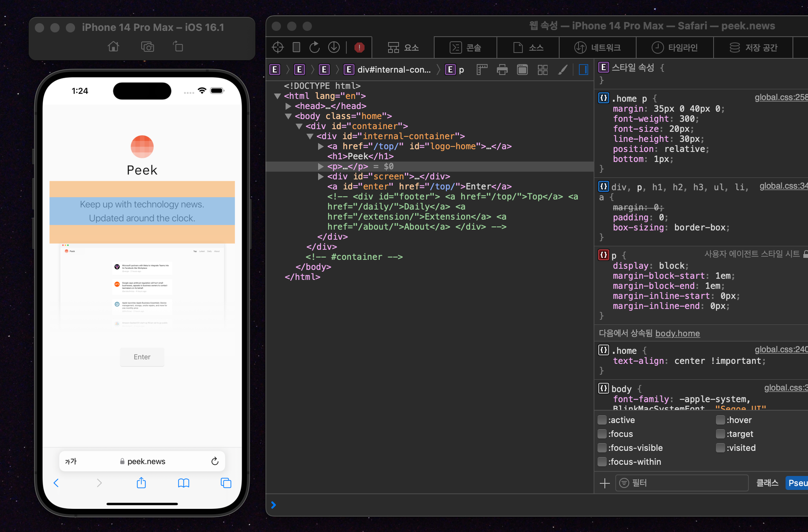This screenshot has width=808, height=532.
Task: Open the global.css:258 source link
Action: pyautogui.click(x=781, y=98)
